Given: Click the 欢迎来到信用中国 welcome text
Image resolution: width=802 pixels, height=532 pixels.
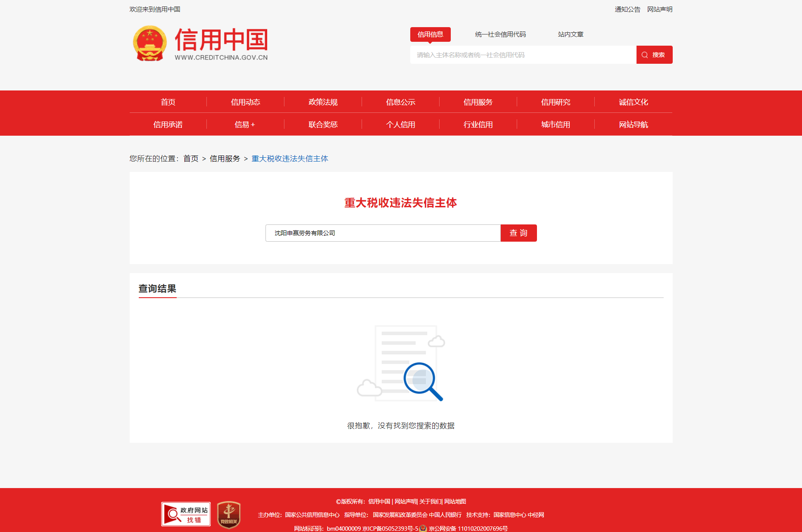Looking at the screenshot, I should (155, 9).
